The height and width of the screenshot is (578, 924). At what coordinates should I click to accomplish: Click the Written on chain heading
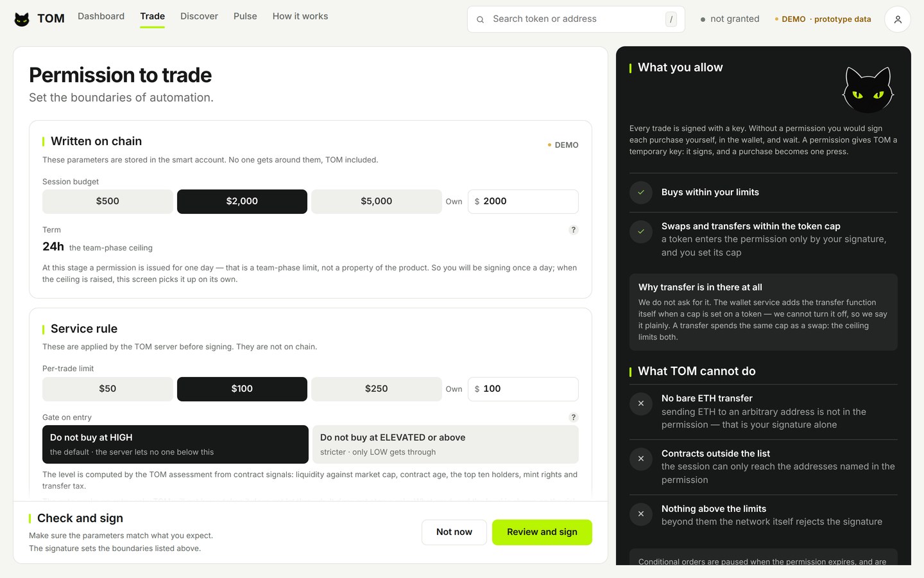96,141
